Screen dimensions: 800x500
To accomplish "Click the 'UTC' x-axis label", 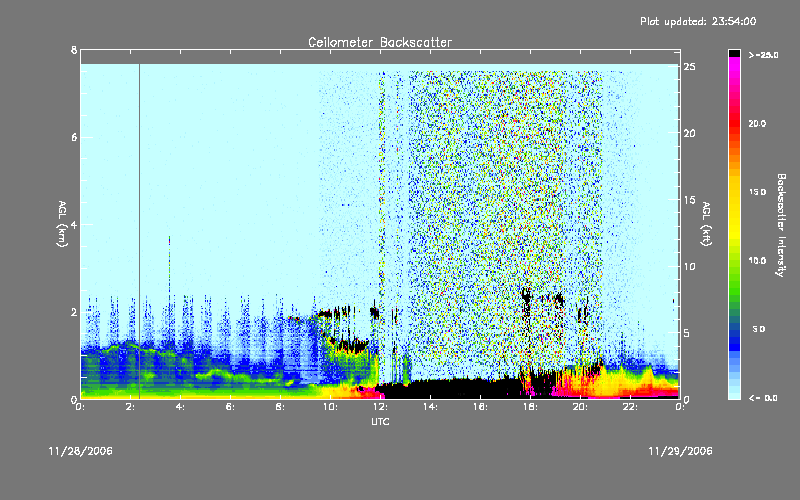I will coord(380,421).
